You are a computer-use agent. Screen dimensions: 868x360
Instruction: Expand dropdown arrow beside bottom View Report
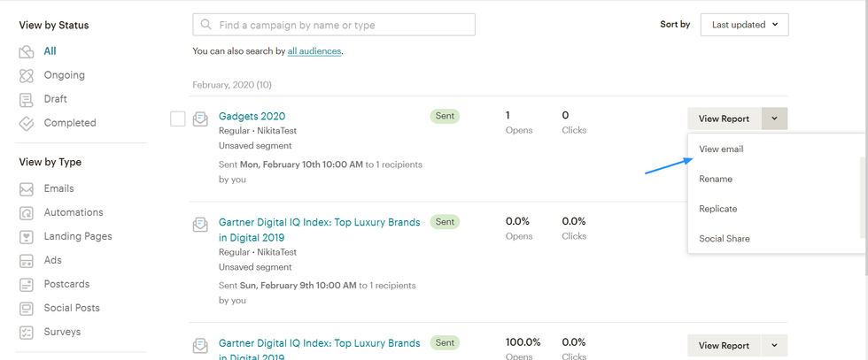pyautogui.click(x=774, y=346)
